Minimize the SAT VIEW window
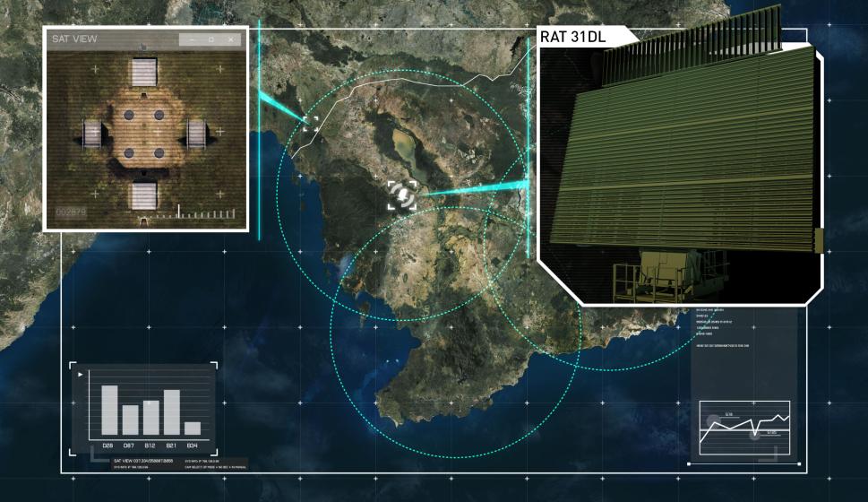This screenshot has height=502, width=868. [x=192, y=39]
